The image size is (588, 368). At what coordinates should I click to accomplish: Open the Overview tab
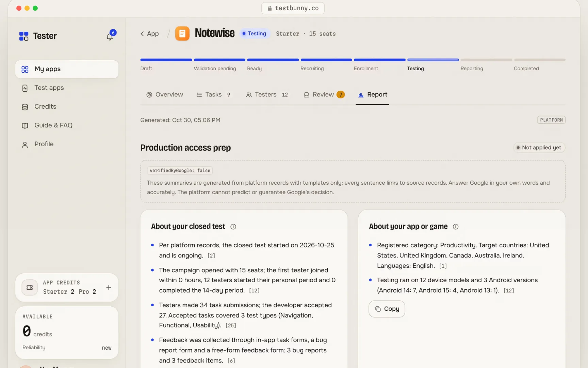pos(165,95)
